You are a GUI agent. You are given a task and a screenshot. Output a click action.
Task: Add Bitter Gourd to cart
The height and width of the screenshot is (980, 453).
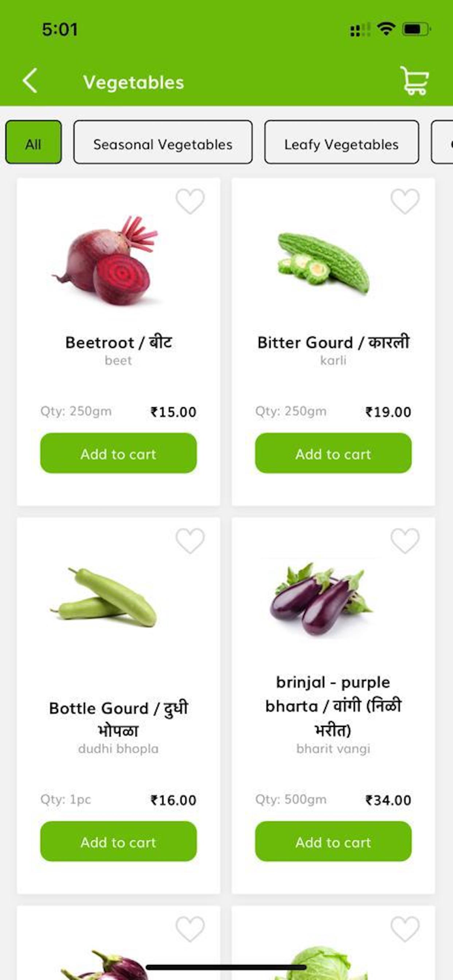point(333,453)
